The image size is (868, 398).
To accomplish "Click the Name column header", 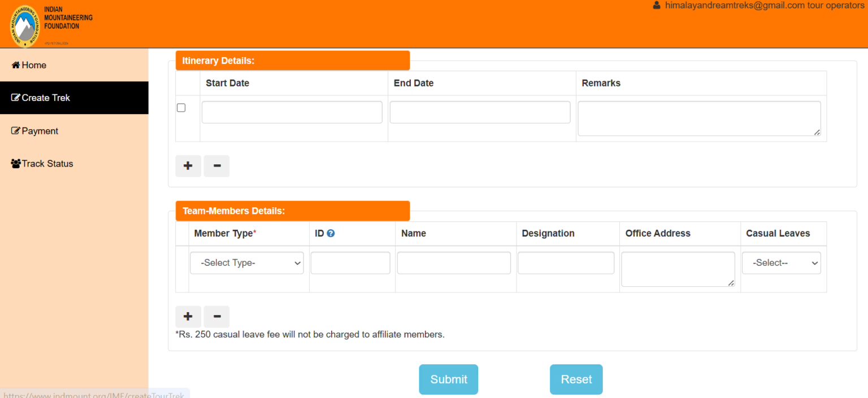I will [414, 233].
